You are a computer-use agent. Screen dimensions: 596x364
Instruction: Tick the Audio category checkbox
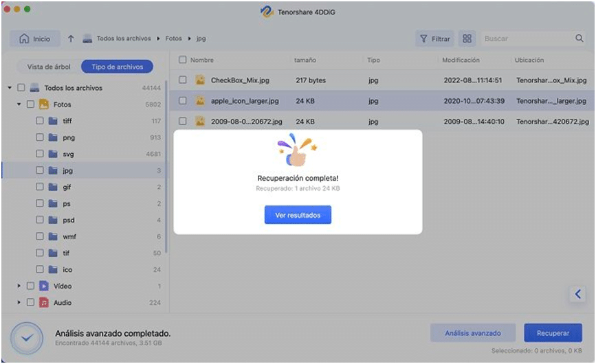(x=30, y=302)
